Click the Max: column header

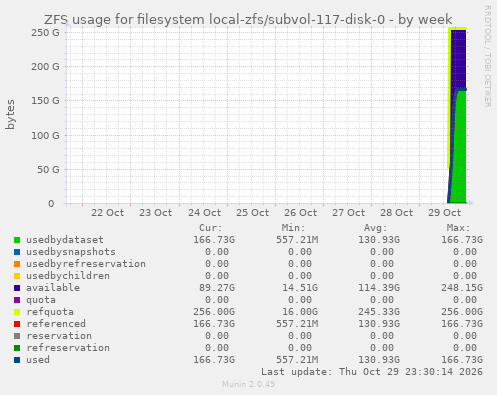[x=459, y=228]
